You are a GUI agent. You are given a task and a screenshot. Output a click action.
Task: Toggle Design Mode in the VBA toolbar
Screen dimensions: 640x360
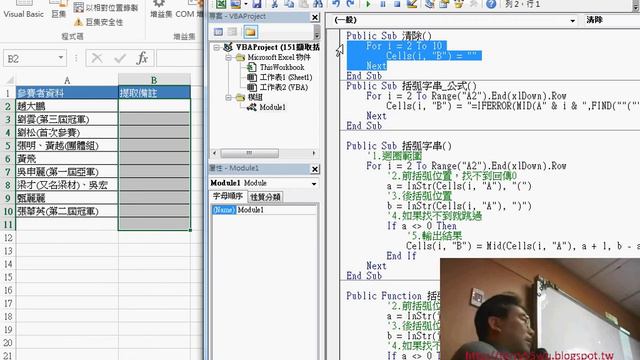pos(411,4)
